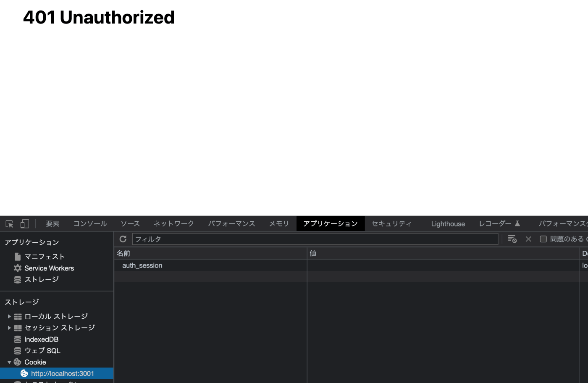Toggle the device toolbar icon
This screenshot has height=383, width=588.
coord(25,224)
